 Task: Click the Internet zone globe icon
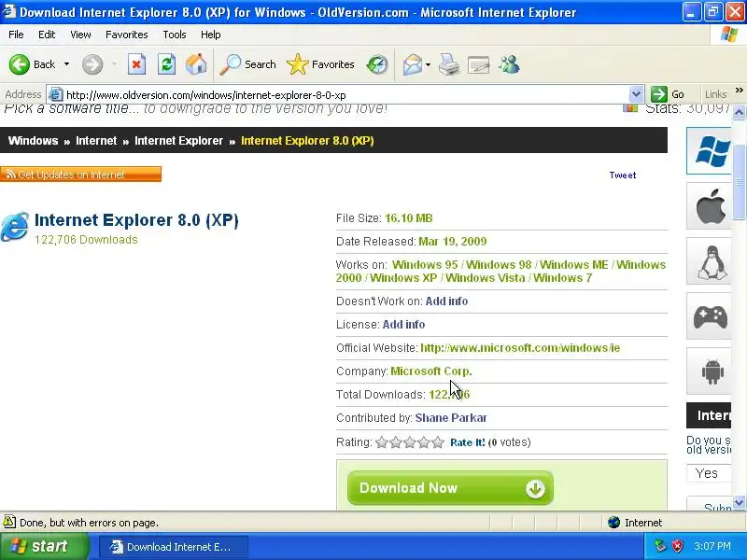(613, 523)
